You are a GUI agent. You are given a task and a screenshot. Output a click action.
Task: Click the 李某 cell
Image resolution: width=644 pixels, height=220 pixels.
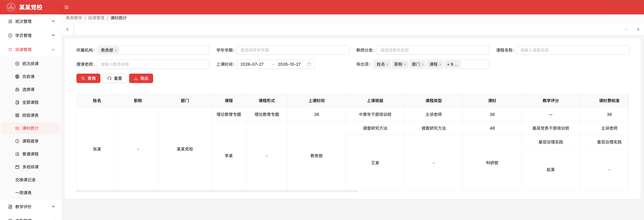pyautogui.click(x=229, y=156)
